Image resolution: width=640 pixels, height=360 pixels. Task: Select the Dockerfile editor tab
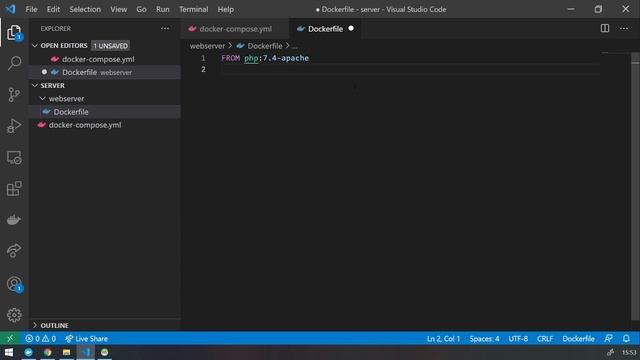pyautogui.click(x=325, y=29)
